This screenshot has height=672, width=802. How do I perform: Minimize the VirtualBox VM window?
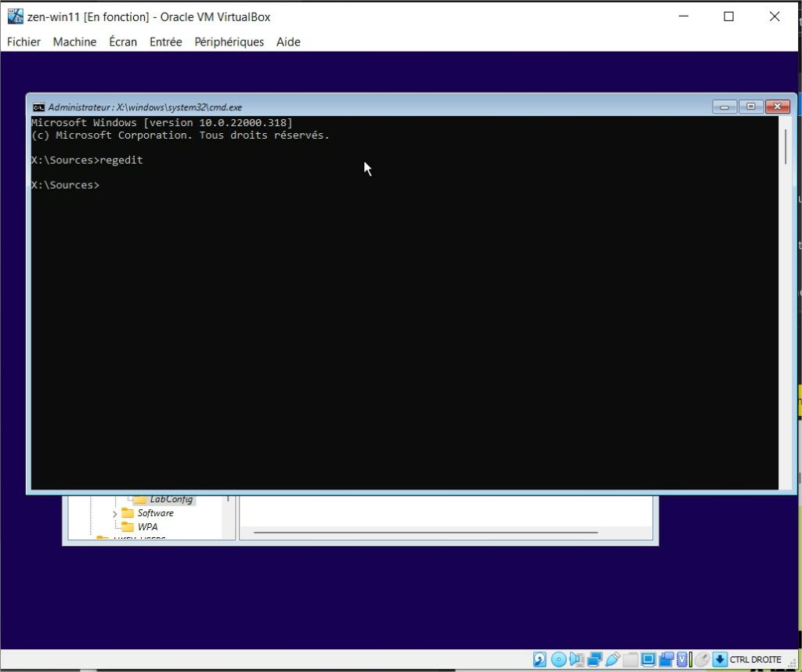tap(683, 16)
